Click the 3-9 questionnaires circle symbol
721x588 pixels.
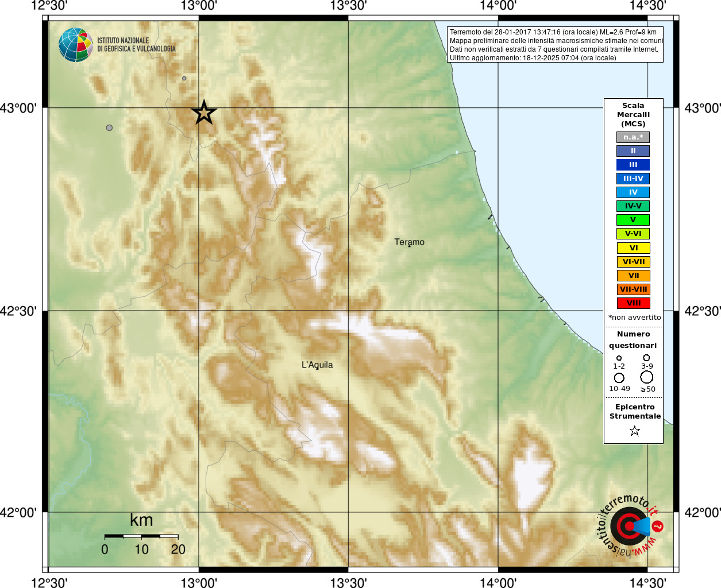(646, 357)
